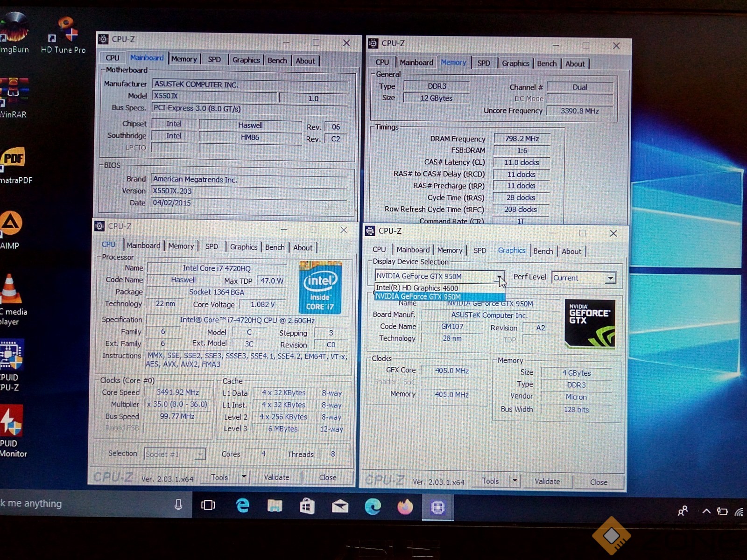Expand the Tools arrow in Graphics window
Screen dimensions: 747x560
click(514, 481)
